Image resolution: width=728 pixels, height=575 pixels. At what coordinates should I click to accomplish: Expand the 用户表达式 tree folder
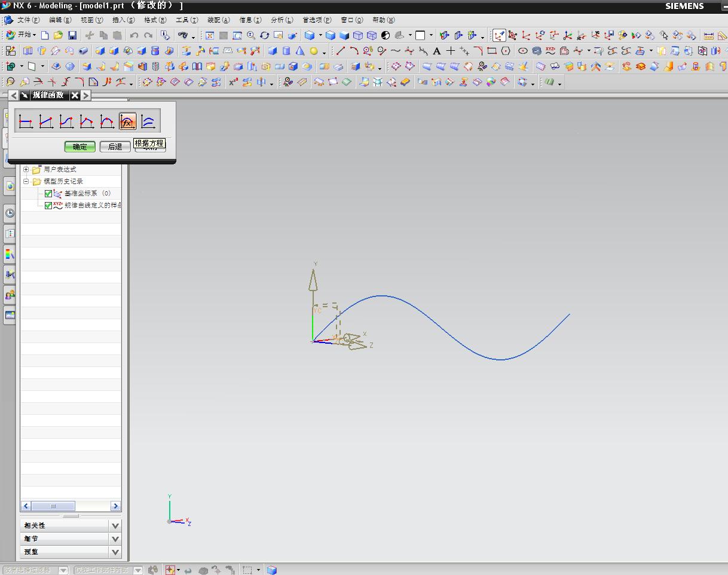(26, 170)
